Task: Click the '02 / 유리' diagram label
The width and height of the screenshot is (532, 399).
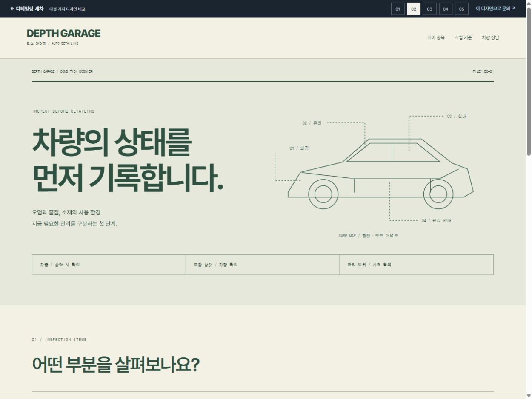Action: coord(312,123)
